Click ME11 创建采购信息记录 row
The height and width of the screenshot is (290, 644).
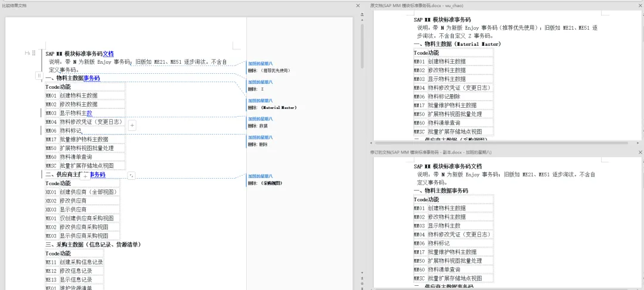point(75,262)
